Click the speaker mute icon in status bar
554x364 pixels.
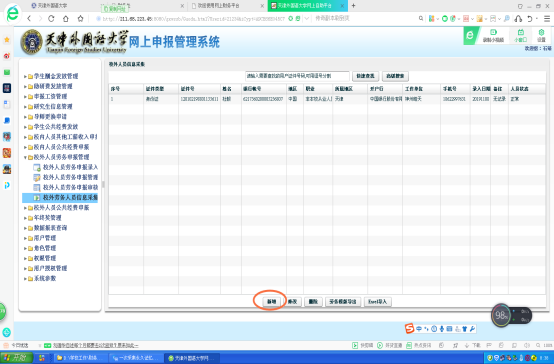click(x=526, y=345)
